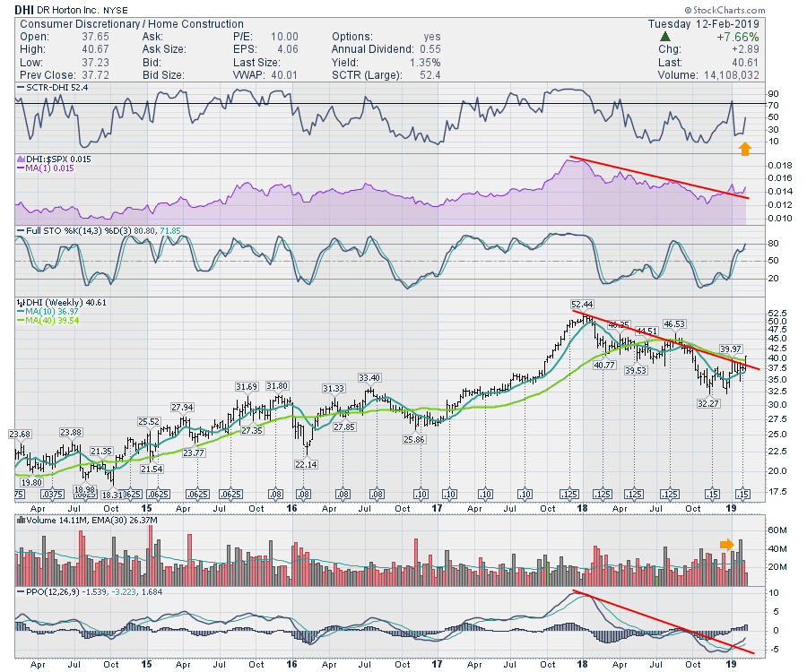The image size is (807, 672).
Task: Click the 39.53 price low label
Action: pyautogui.click(x=636, y=370)
